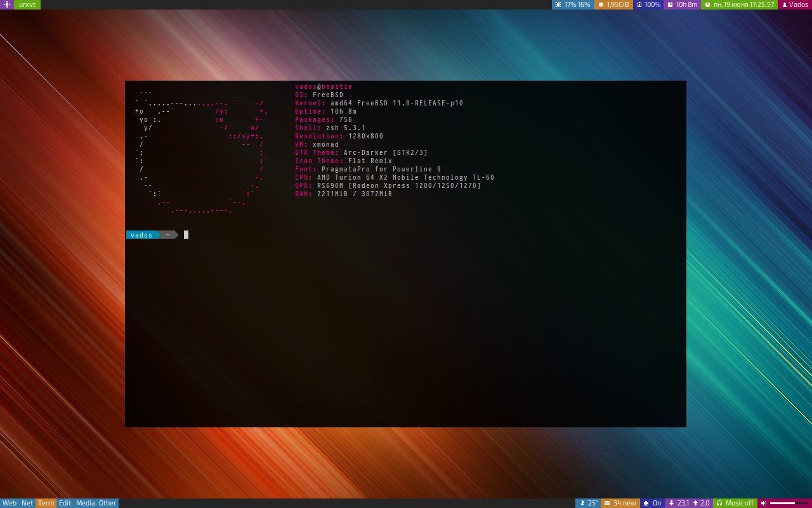The height and width of the screenshot is (508, 812).
Task: Click the urxvt window title label
Action: [x=27, y=4]
